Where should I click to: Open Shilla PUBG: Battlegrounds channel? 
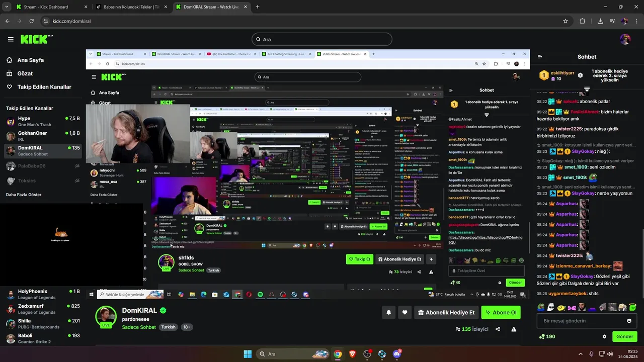(43, 323)
